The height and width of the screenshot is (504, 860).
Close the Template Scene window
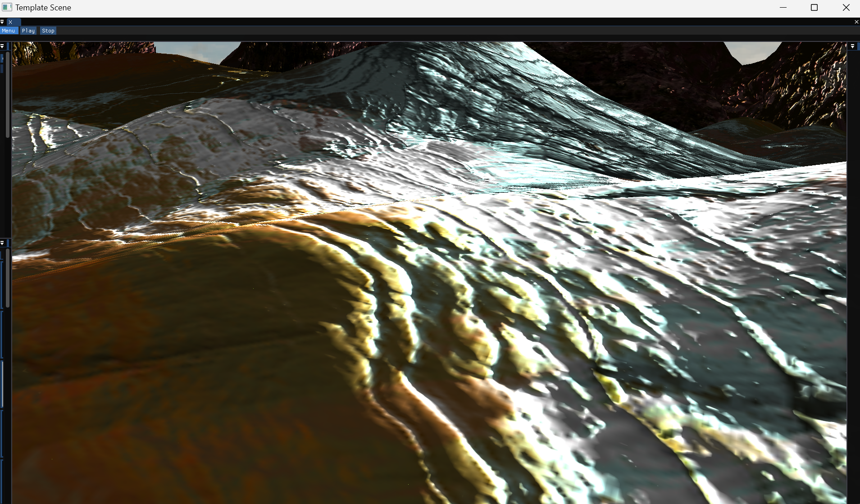(846, 8)
